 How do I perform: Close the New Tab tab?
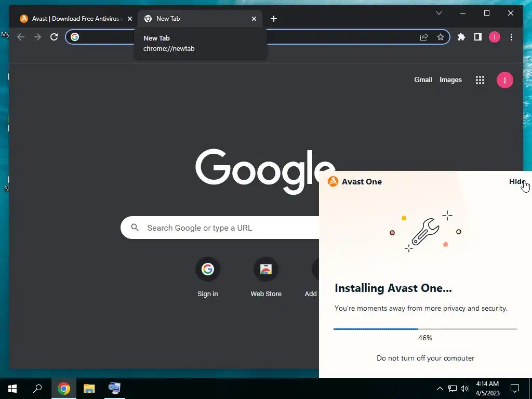pos(254,19)
